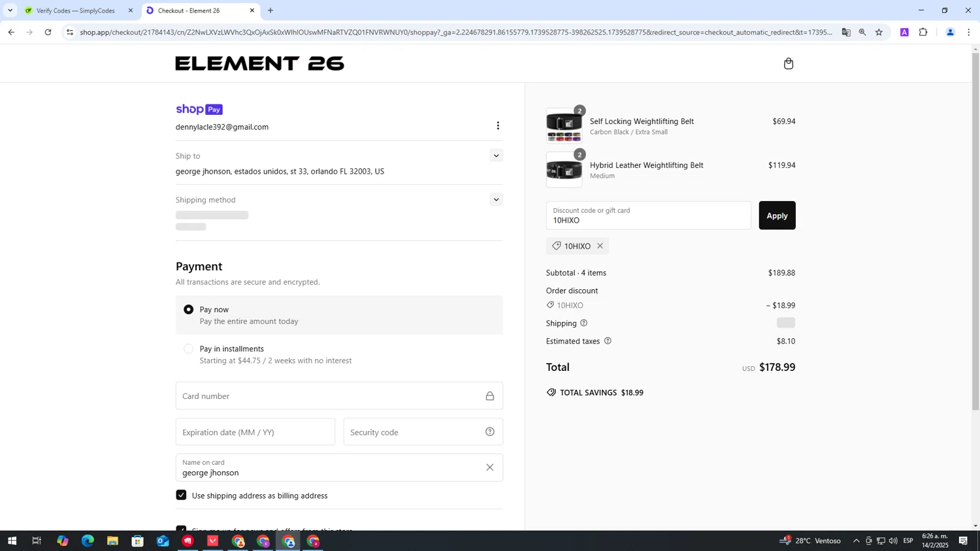This screenshot has width=980, height=551.
Task: Click the Card number field
Action: coord(339,396)
